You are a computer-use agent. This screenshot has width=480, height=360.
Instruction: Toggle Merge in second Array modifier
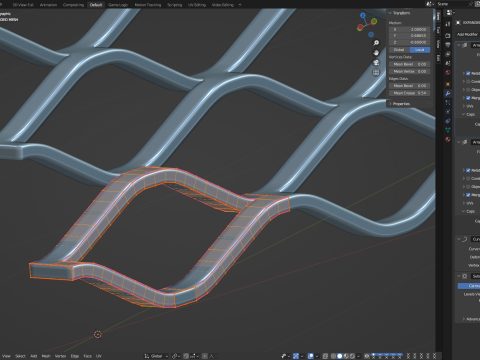click(x=468, y=195)
